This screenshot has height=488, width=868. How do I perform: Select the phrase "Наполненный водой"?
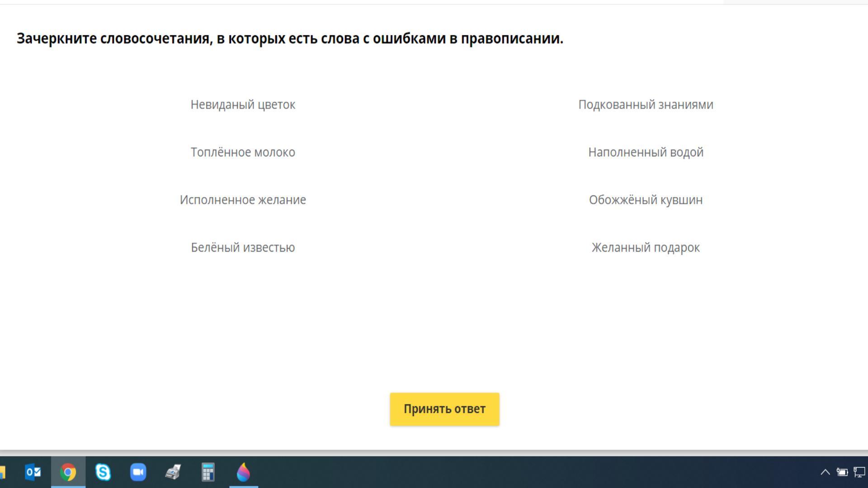(x=646, y=152)
